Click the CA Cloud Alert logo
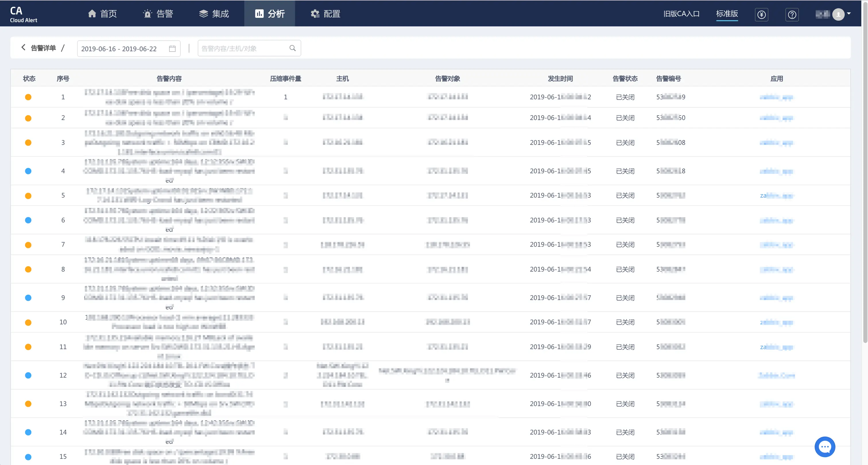 23,14
